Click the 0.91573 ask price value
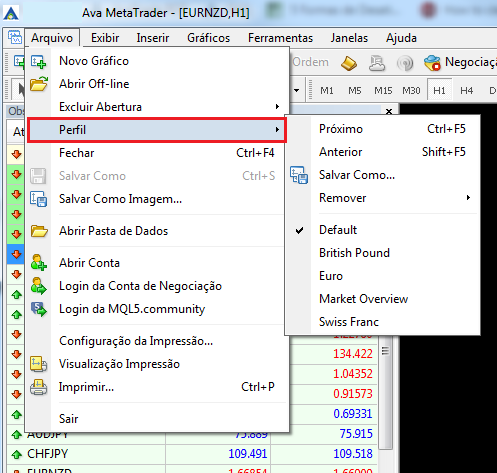 click(x=353, y=394)
